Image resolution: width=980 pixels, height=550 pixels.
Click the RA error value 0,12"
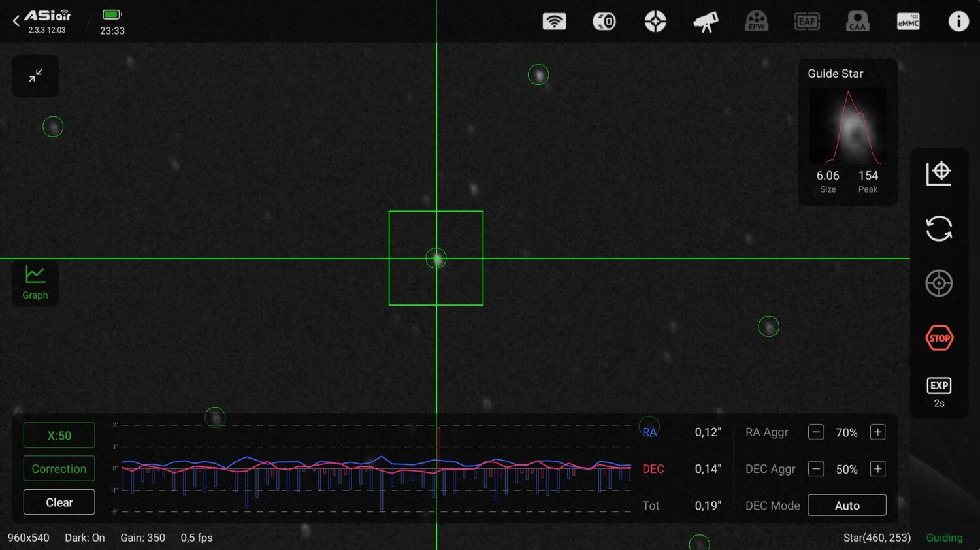point(708,432)
